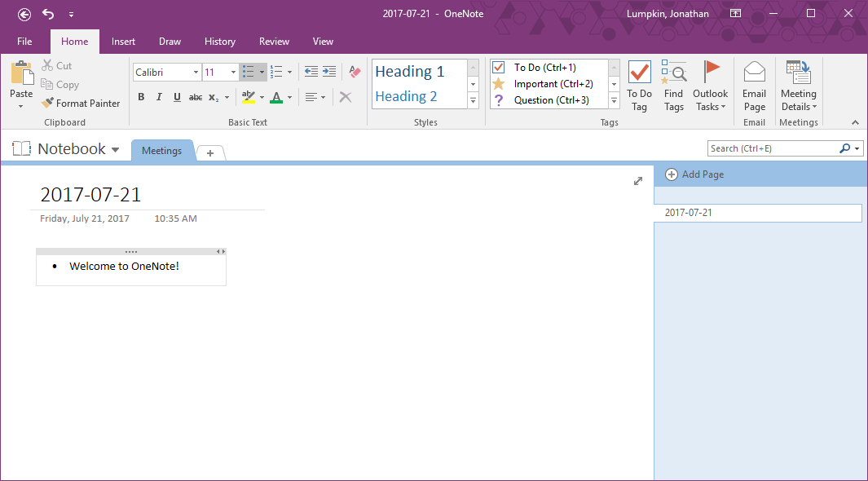Click the Add Page button
Screen dimensions: 868x481
[694, 174]
